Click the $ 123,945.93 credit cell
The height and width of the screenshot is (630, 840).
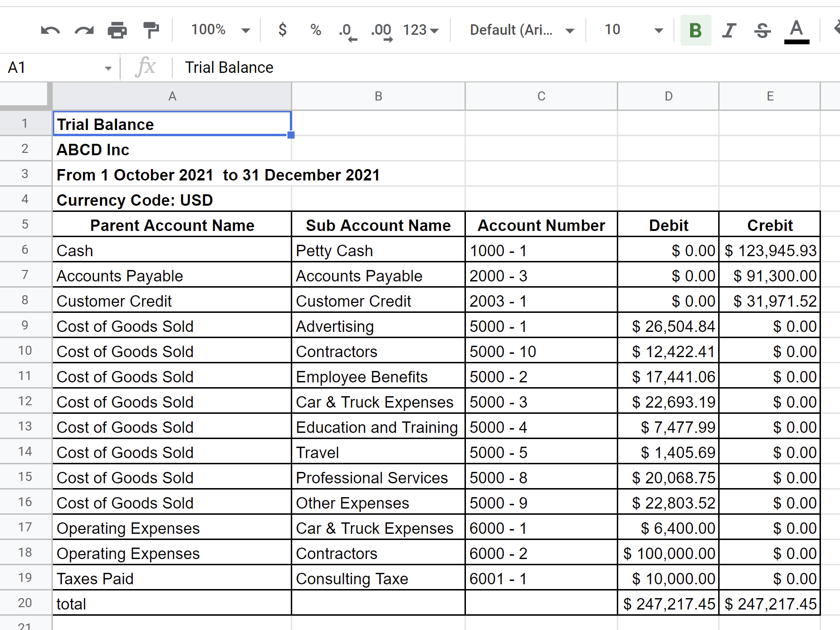[770, 250]
